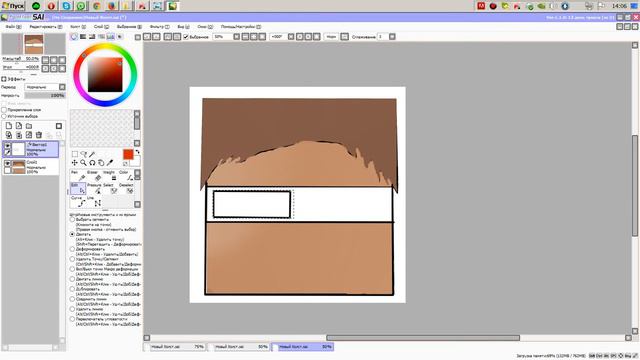This screenshot has width=640, height=360.
Task: Open the Фильтр menu
Action: click(x=160, y=27)
